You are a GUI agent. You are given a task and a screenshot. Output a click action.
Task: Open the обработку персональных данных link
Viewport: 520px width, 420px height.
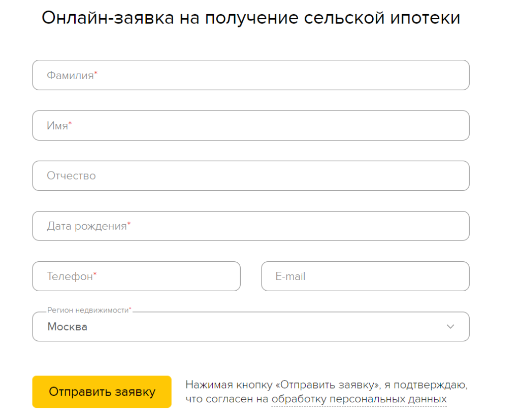tap(359, 399)
